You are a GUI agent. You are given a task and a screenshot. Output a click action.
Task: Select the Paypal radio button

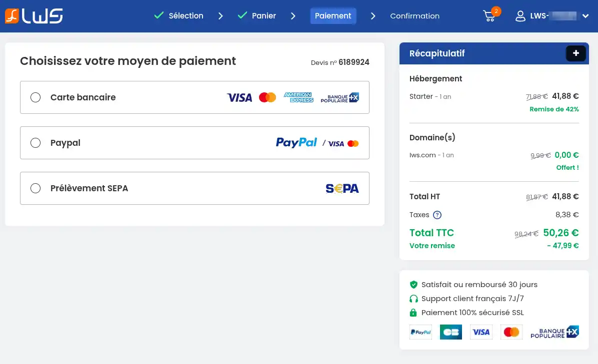click(35, 143)
